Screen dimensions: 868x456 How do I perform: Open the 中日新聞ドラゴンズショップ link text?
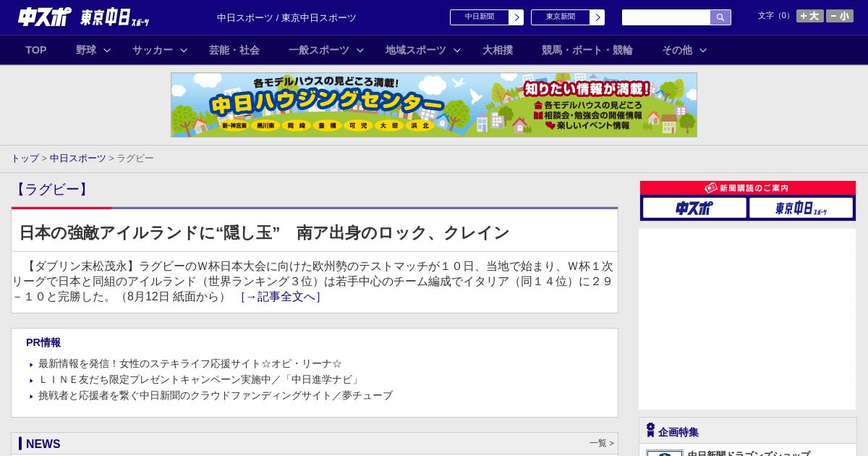749,453
